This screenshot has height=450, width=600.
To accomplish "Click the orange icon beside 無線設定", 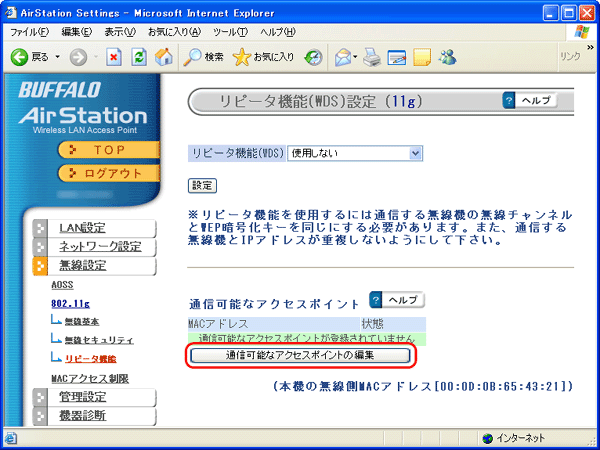I will coord(40,266).
